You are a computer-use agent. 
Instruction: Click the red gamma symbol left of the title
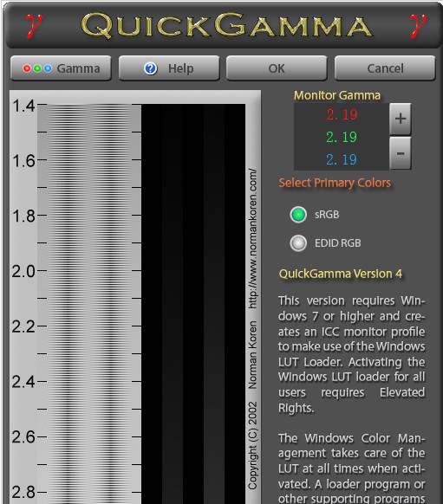tap(34, 26)
